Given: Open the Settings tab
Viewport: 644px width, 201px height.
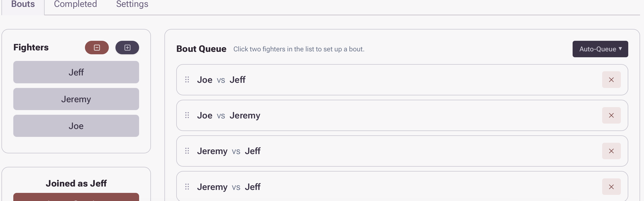Looking at the screenshot, I should coord(132,4).
